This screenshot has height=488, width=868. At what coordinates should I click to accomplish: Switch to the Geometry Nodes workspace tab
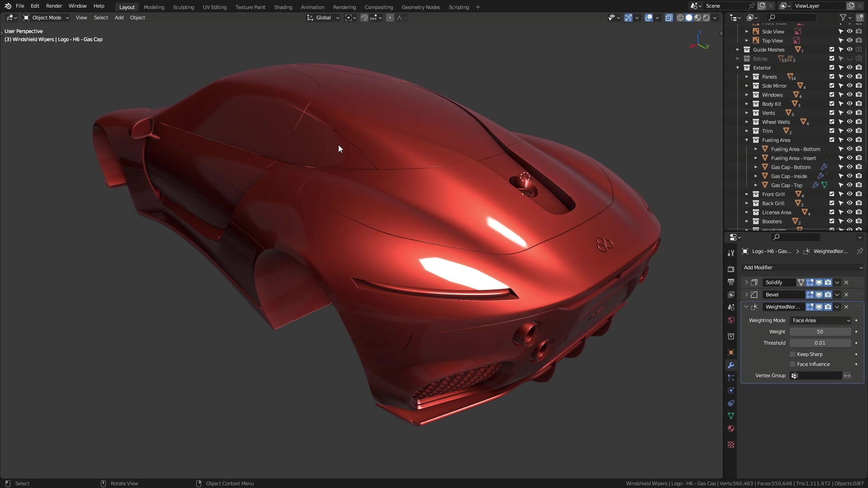tap(421, 7)
